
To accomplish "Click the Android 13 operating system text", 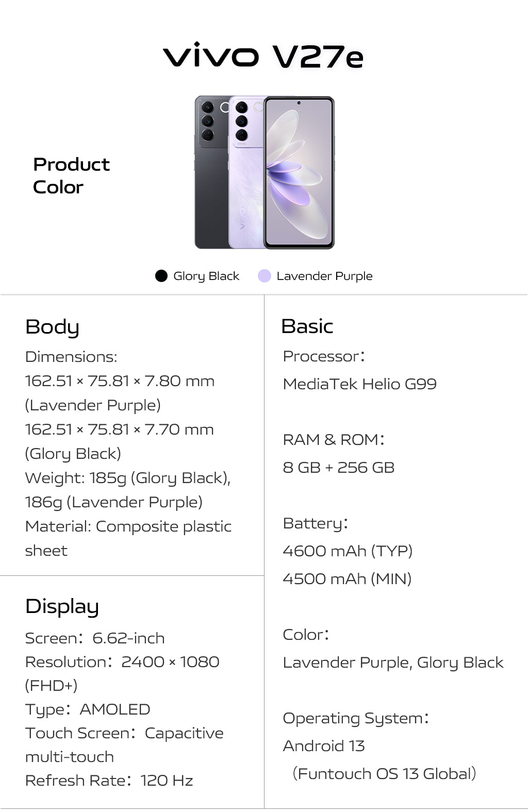I will tap(324, 746).
